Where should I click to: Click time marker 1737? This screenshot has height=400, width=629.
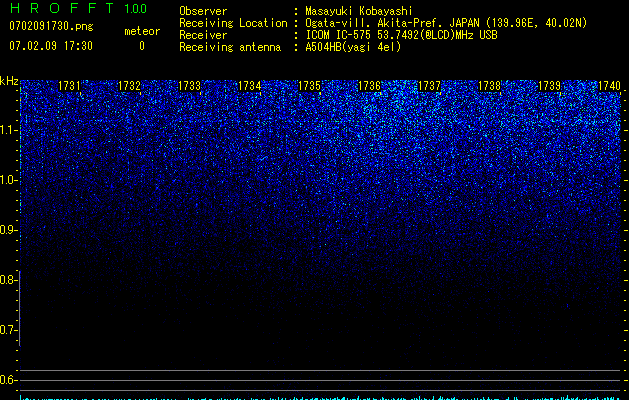[430, 86]
